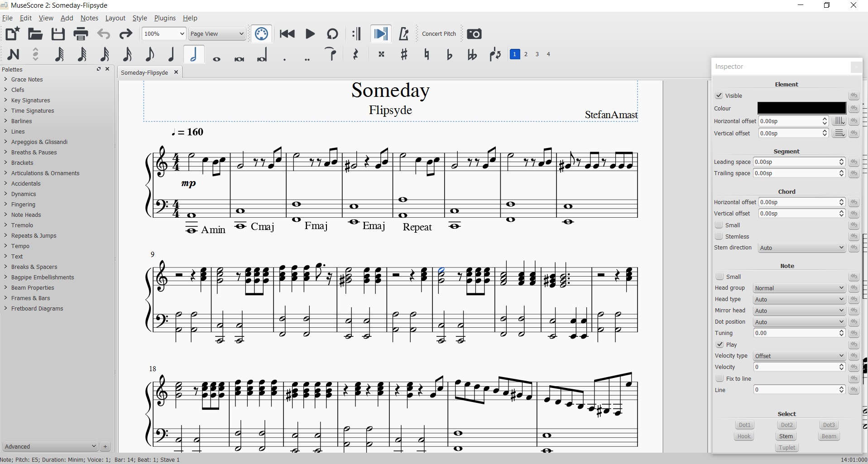The height and width of the screenshot is (464, 868).
Task: Click the Hook select button
Action: [744, 436]
